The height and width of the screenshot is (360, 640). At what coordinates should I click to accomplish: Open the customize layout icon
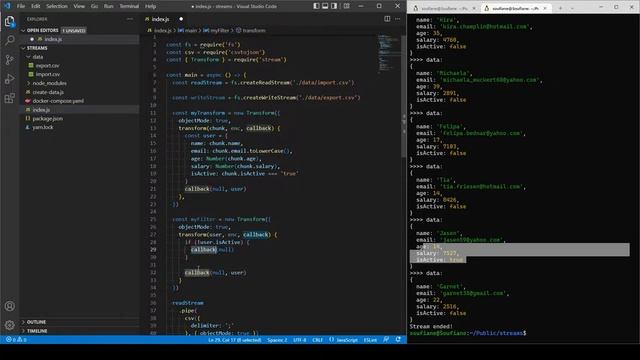347,6
